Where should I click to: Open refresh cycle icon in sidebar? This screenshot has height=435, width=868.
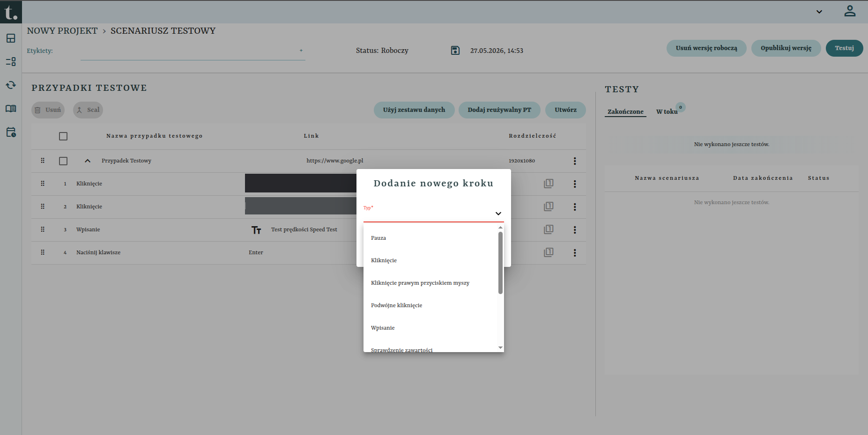point(11,85)
